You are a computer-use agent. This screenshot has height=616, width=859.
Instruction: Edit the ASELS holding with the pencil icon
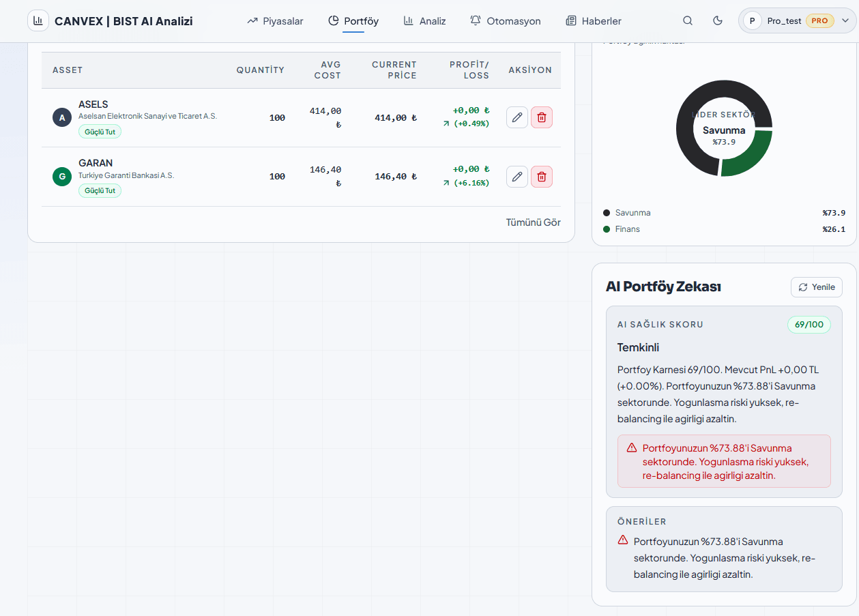click(517, 117)
